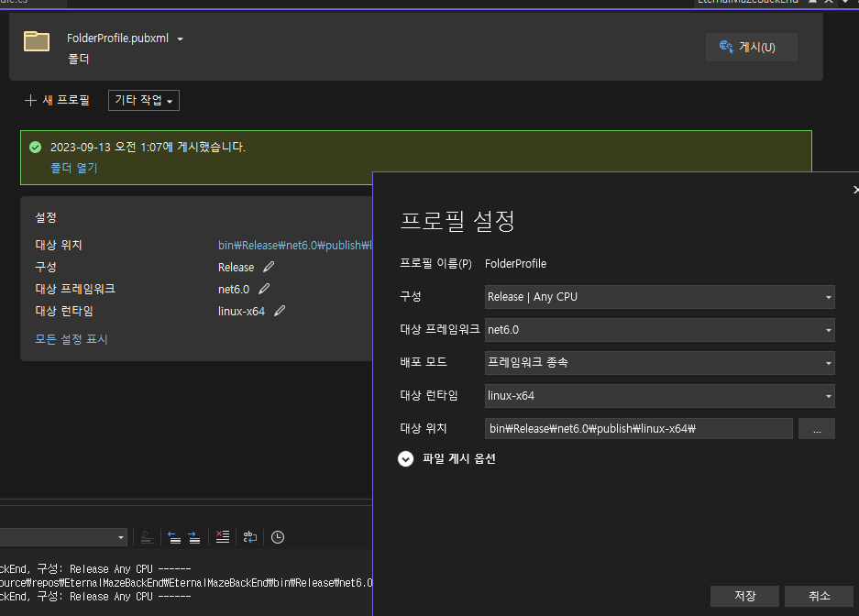Go to next message in output toolbar
Screen dimensions: 859x616
(194, 537)
